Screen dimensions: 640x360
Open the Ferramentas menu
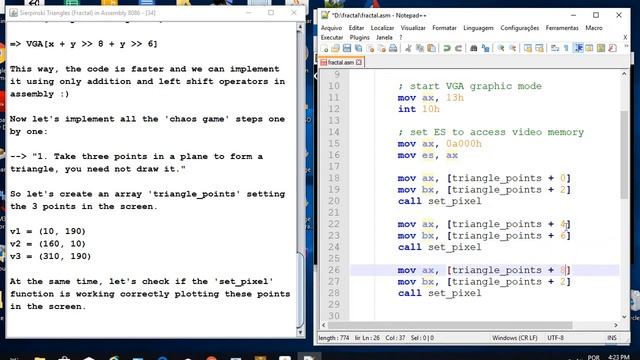point(562,28)
